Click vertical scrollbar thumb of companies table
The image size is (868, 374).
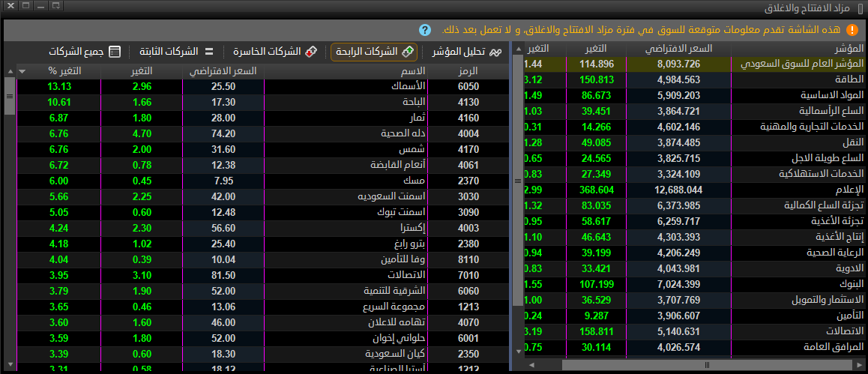(x=10, y=95)
